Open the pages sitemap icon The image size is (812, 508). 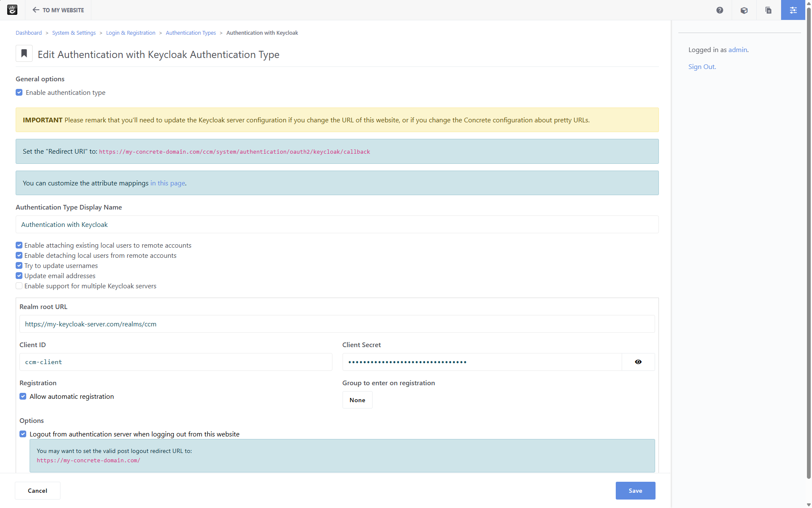tap(768, 10)
